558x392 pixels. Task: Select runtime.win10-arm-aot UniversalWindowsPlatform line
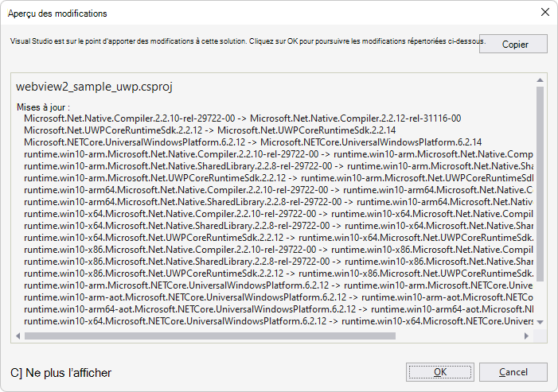tap(279, 297)
